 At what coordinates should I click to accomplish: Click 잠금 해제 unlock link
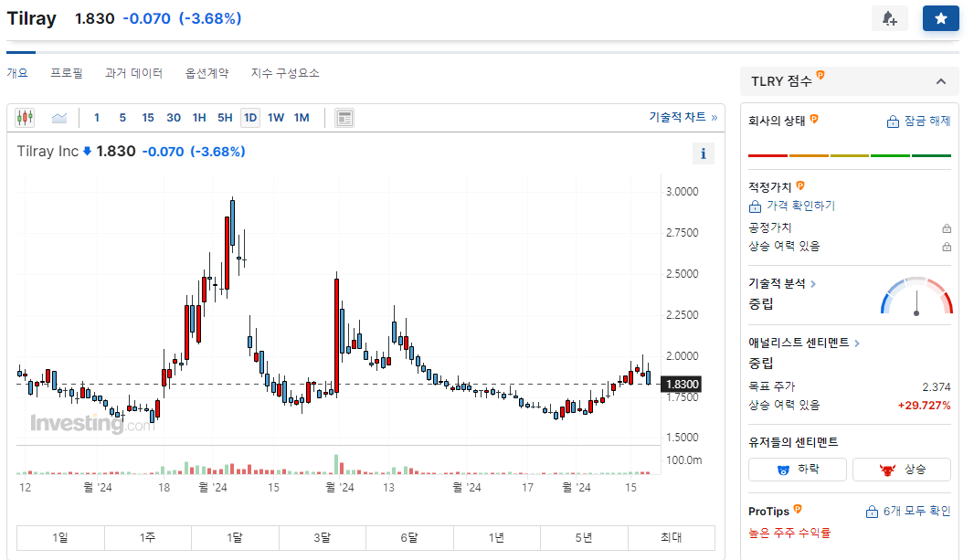click(918, 121)
